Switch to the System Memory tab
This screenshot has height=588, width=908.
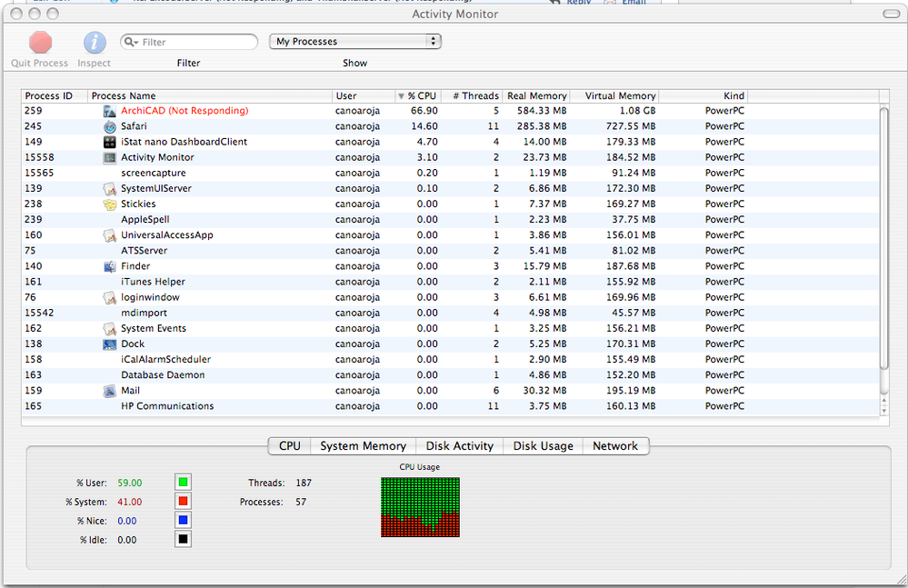click(363, 446)
